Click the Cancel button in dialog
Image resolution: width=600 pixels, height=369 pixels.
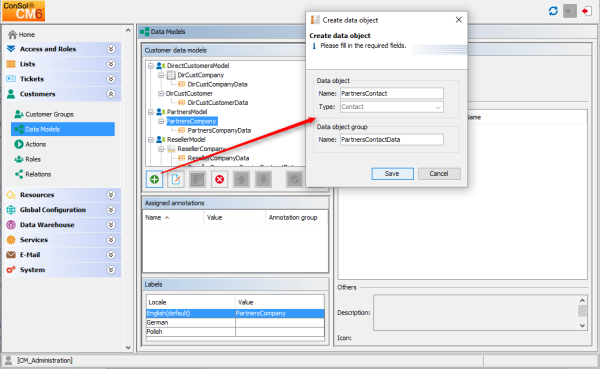439,173
